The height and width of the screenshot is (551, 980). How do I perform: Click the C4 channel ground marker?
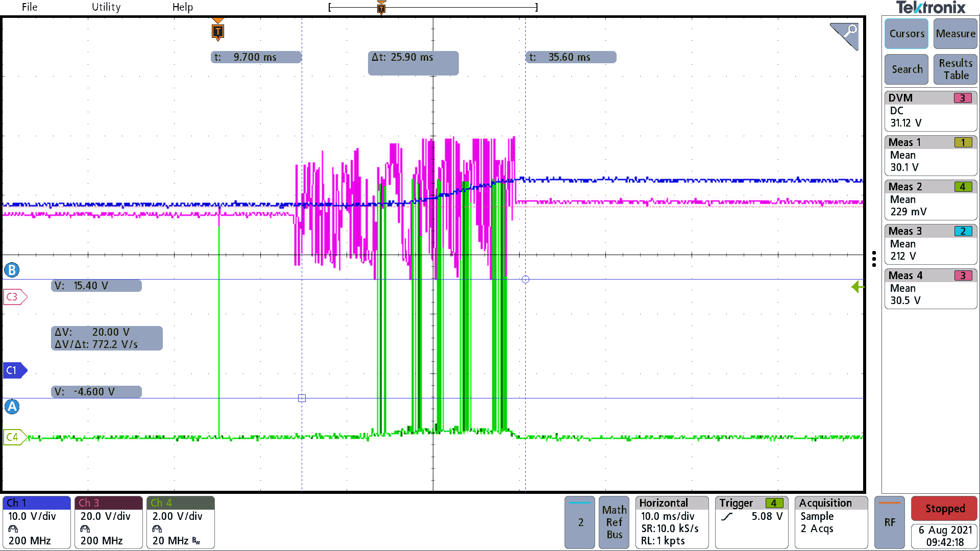14,437
